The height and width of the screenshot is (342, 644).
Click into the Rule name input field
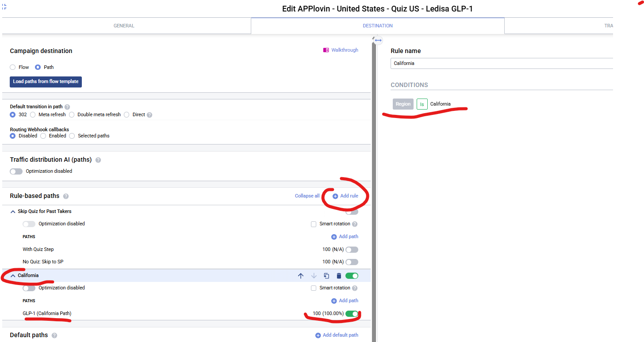point(500,63)
